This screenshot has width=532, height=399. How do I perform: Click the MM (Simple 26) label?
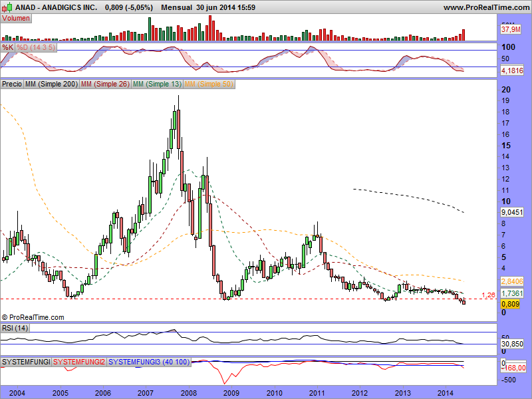[105, 84]
